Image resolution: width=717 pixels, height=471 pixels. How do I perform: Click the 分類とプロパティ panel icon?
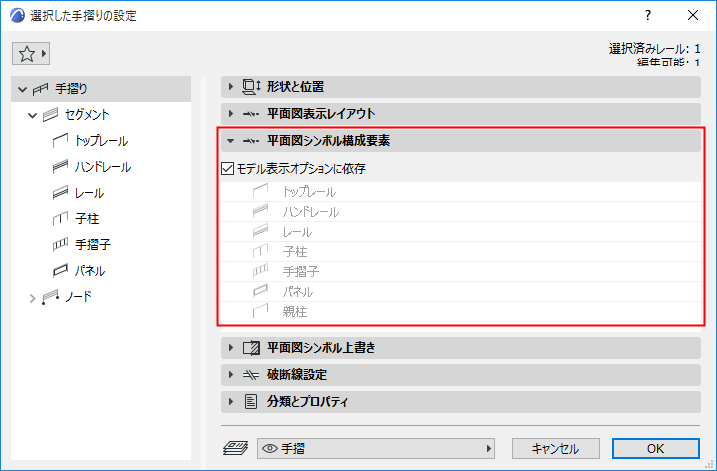pyautogui.click(x=251, y=401)
